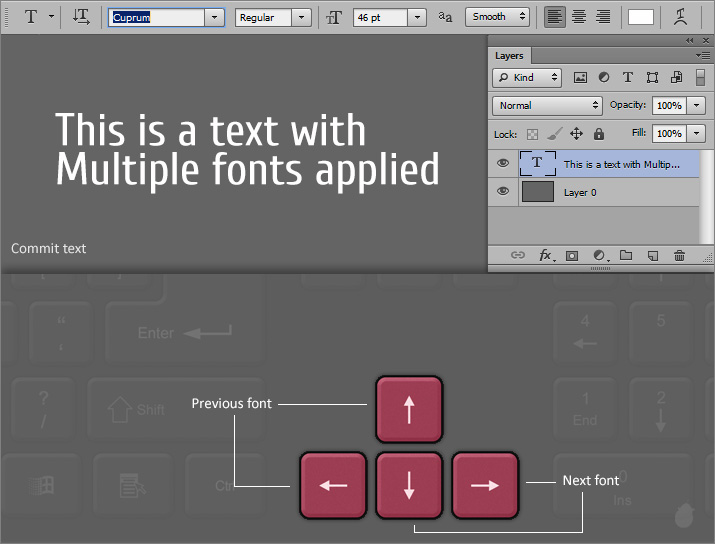Toggle text orientation in options bar
Image resolution: width=715 pixels, height=544 pixels.
tap(82, 17)
